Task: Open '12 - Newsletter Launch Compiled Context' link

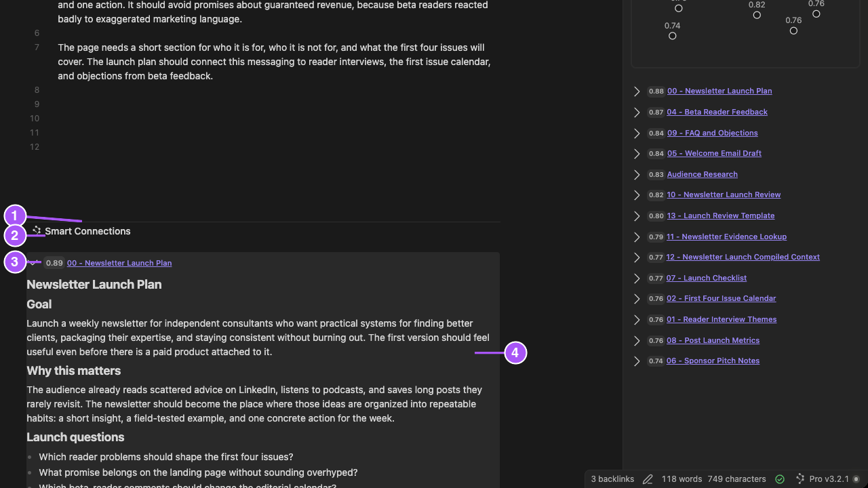Action: tap(743, 257)
